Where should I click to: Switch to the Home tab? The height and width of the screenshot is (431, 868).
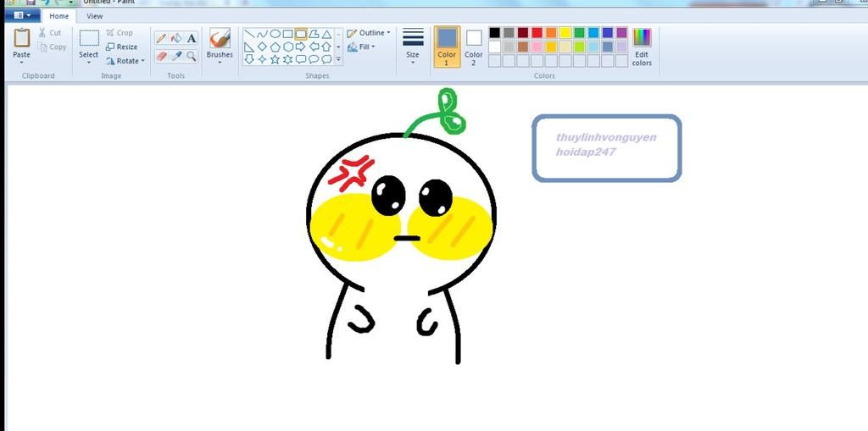(59, 16)
